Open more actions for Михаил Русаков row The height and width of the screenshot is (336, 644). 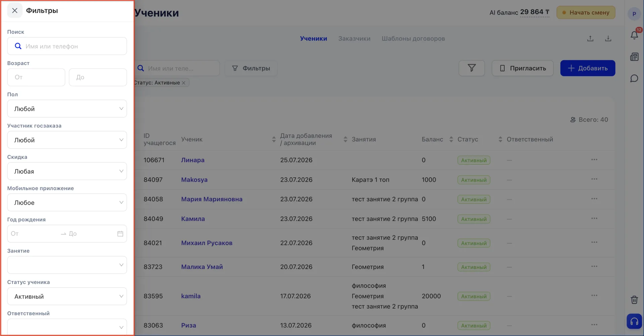[x=594, y=242]
